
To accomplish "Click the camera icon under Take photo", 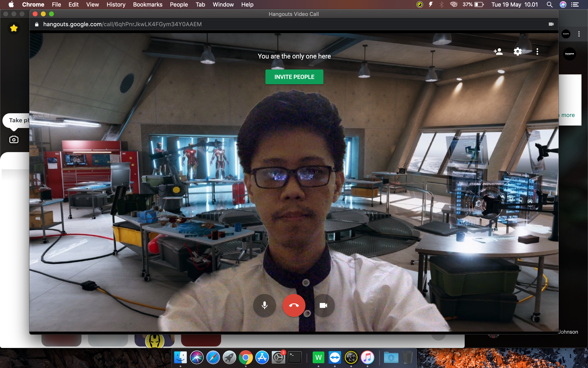I will tap(14, 139).
